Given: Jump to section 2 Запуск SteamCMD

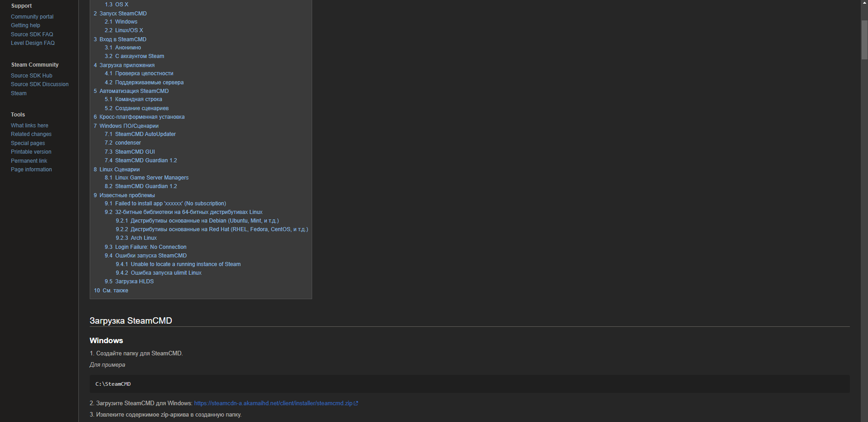Looking at the screenshot, I should (x=120, y=14).
